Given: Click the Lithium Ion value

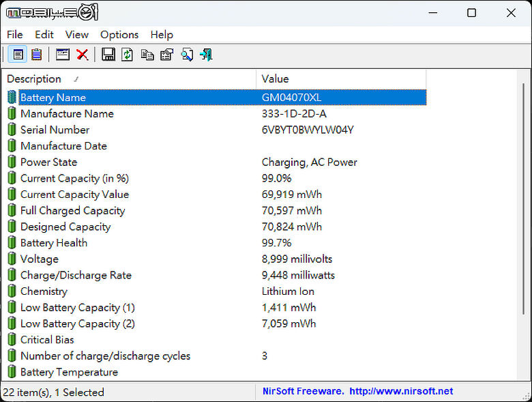Looking at the screenshot, I should [288, 291].
